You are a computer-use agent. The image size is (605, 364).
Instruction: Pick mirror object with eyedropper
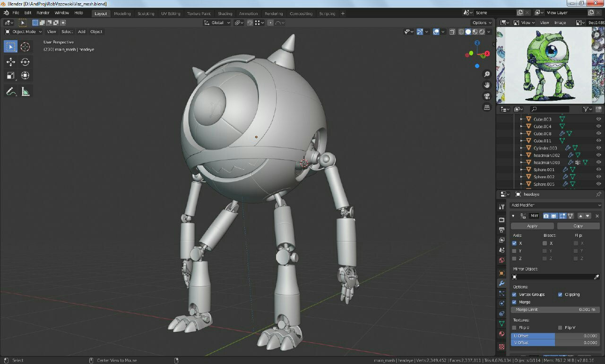[x=596, y=277]
